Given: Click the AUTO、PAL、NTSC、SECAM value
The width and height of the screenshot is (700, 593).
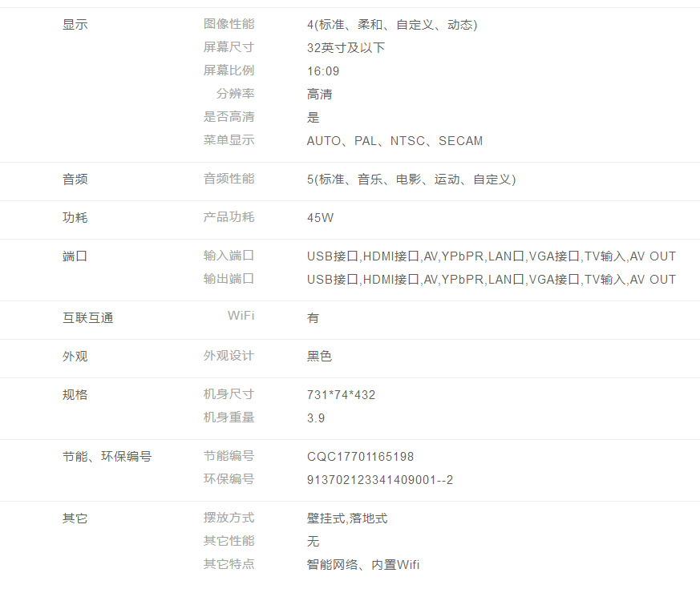Looking at the screenshot, I should pyautogui.click(x=395, y=141).
